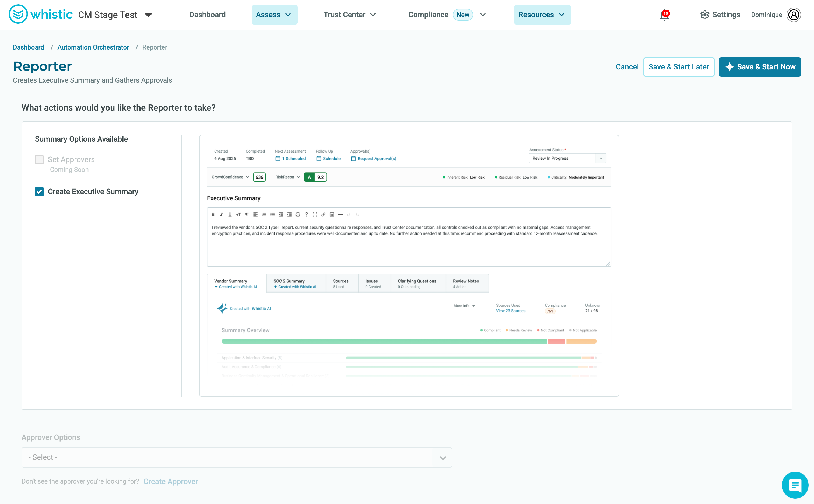Open the notifications bell
Viewport: 814px width, 504px height.
coord(664,15)
